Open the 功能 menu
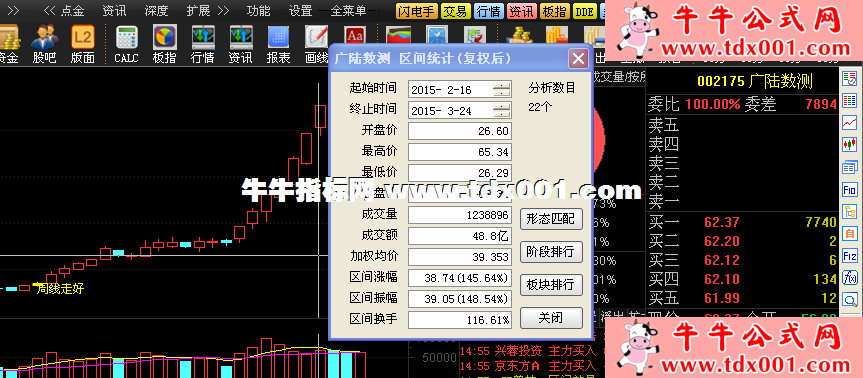The image size is (863, 378). [259, 10]
